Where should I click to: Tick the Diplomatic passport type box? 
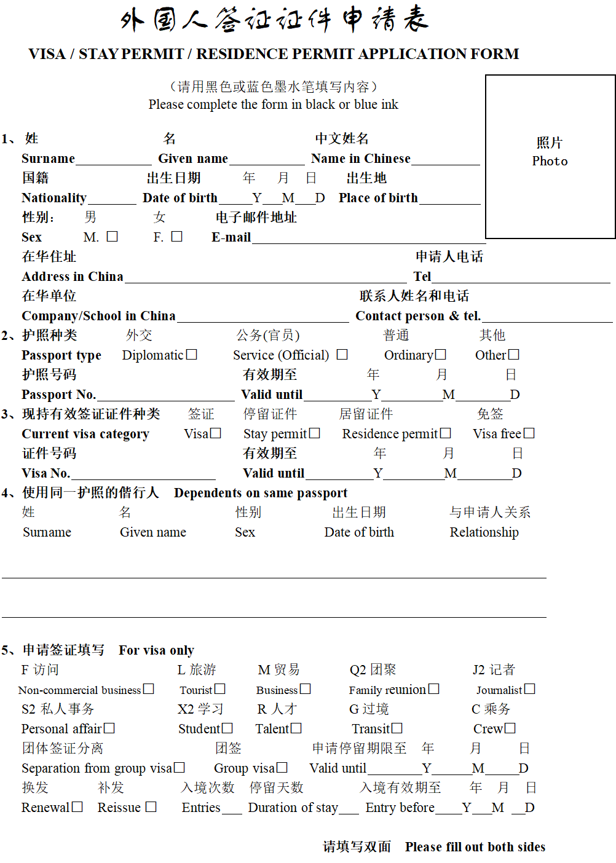(x=192, y=355)
